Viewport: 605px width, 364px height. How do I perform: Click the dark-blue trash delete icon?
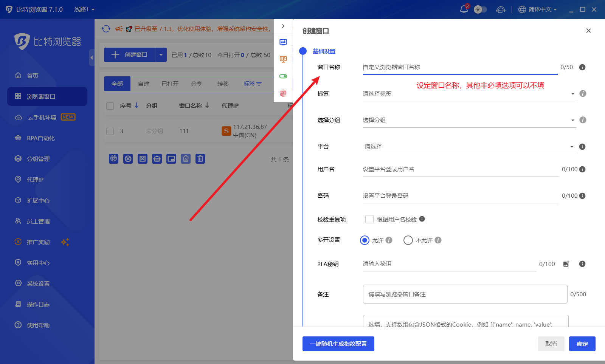click(x=200, y=159)
